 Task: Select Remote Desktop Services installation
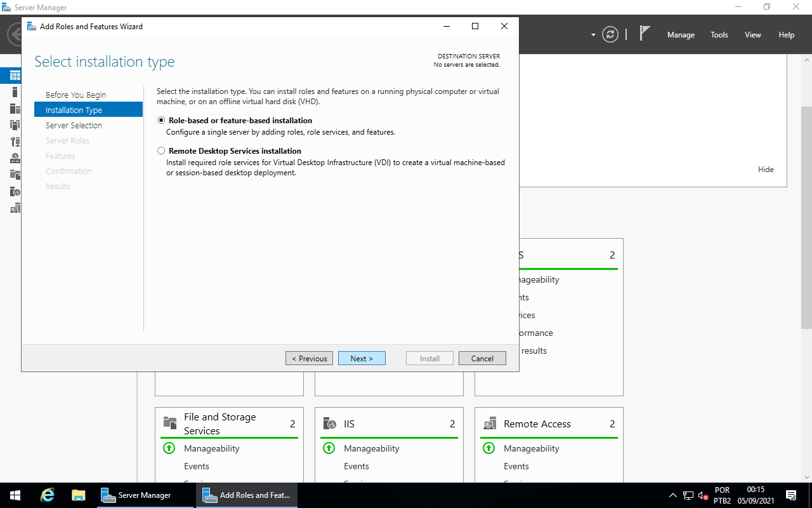click(x=161, y=150)
